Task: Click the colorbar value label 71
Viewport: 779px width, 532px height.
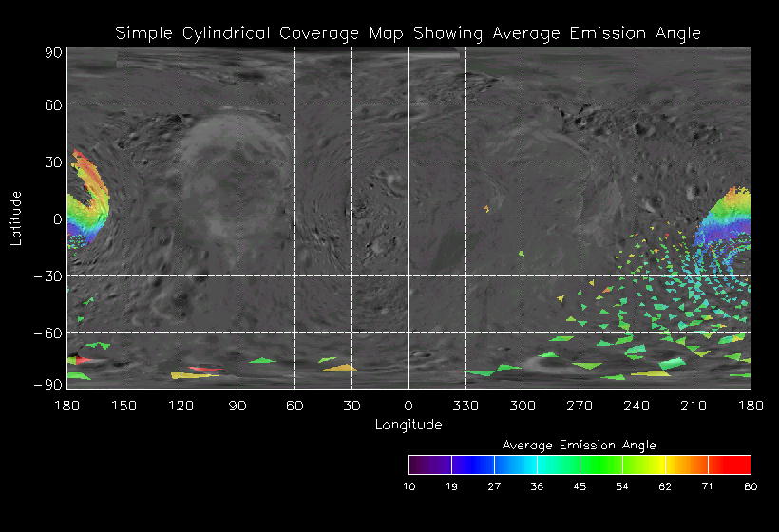Action: pos(708,486)
